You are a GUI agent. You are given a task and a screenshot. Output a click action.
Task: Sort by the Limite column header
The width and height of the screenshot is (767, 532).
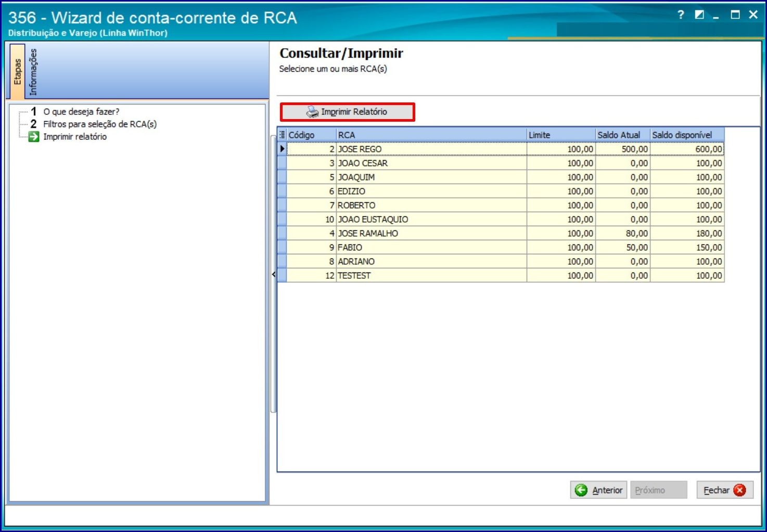coord(561,135)
